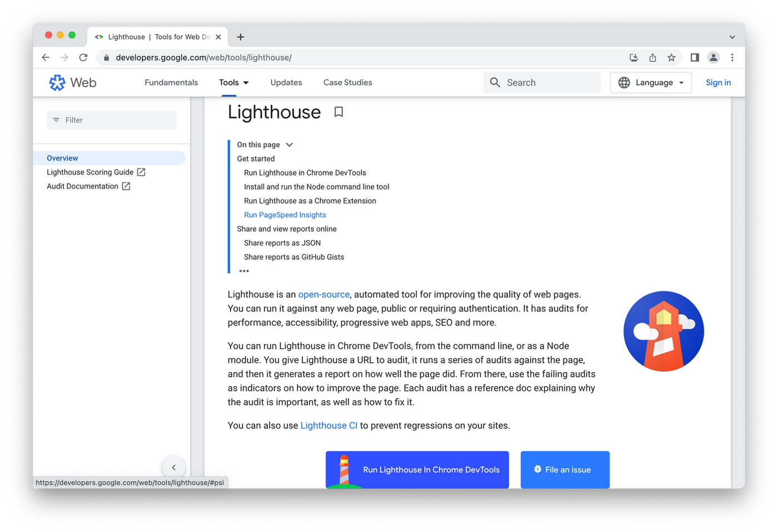778x532 pixels.
Task: Open the search bar magnifier icon
Action: [495, 82]
